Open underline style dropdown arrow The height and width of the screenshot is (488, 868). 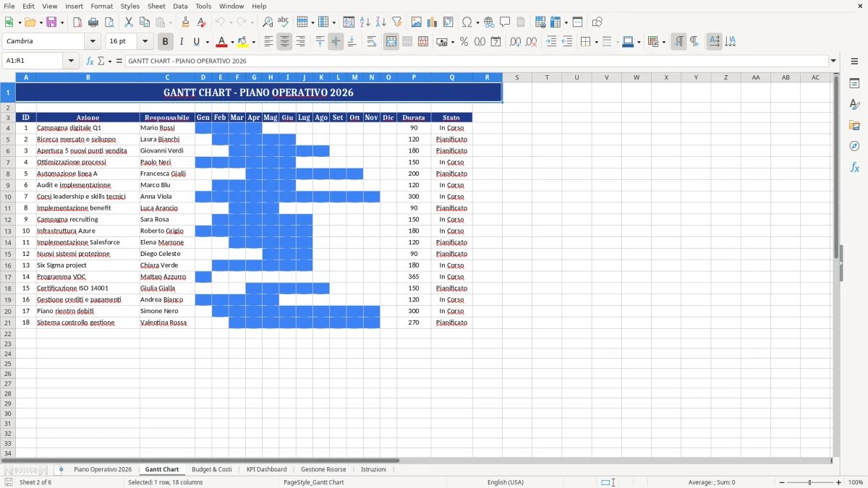click(207, 42)
